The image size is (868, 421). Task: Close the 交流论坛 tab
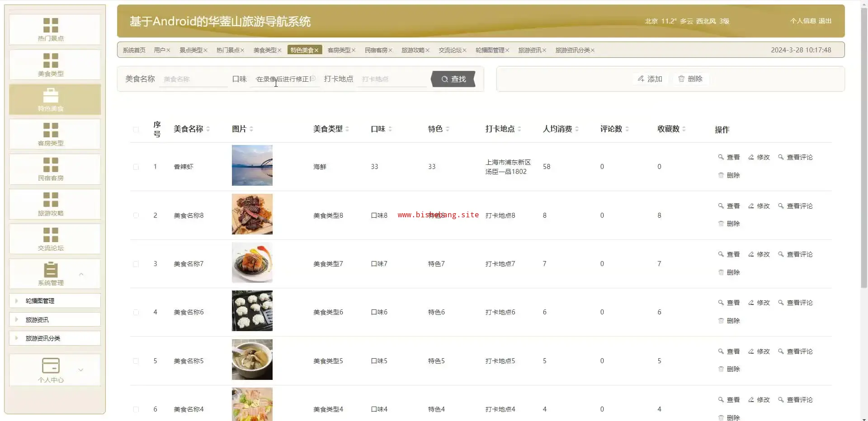(x=464, y=50)
